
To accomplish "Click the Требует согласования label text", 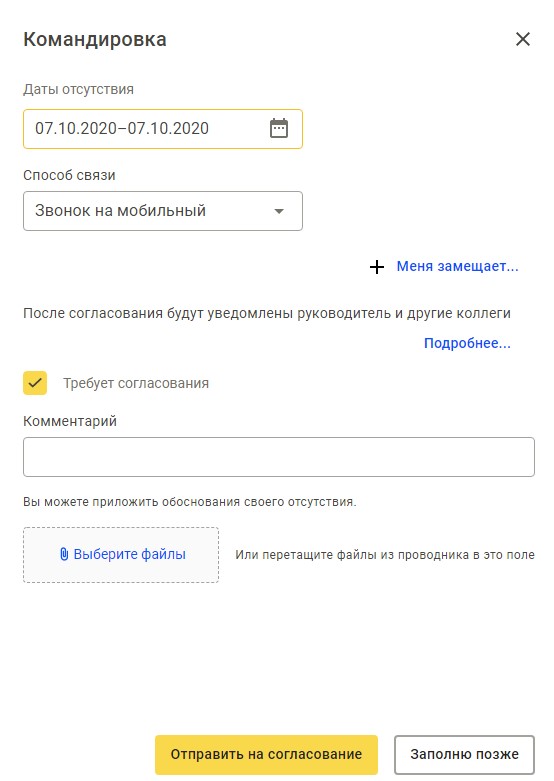I will pyautogui.click(x=136, y=383).
